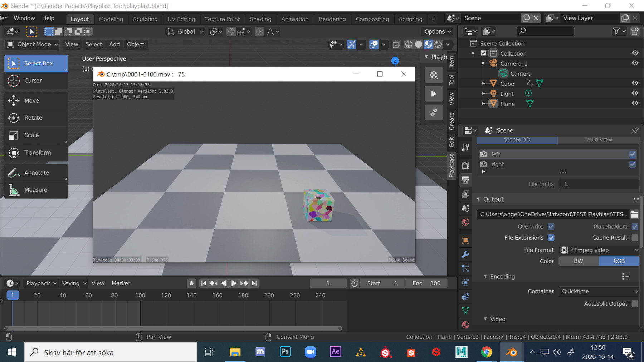Open the World properties tab

point(465,222)
